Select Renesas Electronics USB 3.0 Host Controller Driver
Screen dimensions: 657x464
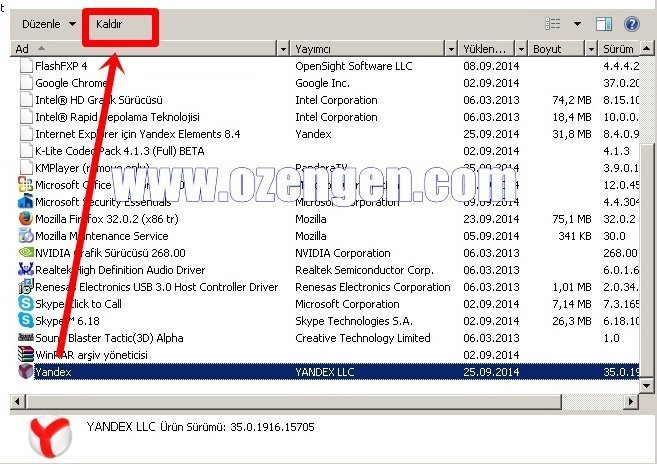coord(157,287)
